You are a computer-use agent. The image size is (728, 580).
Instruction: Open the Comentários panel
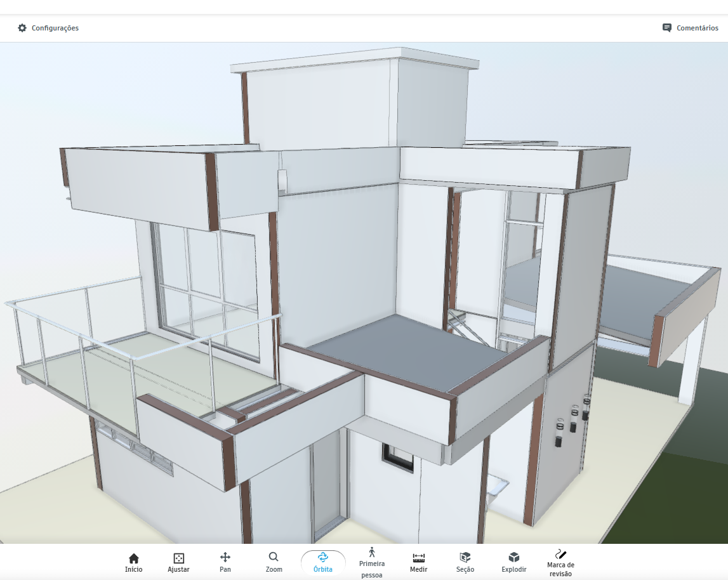pos(690,28)
